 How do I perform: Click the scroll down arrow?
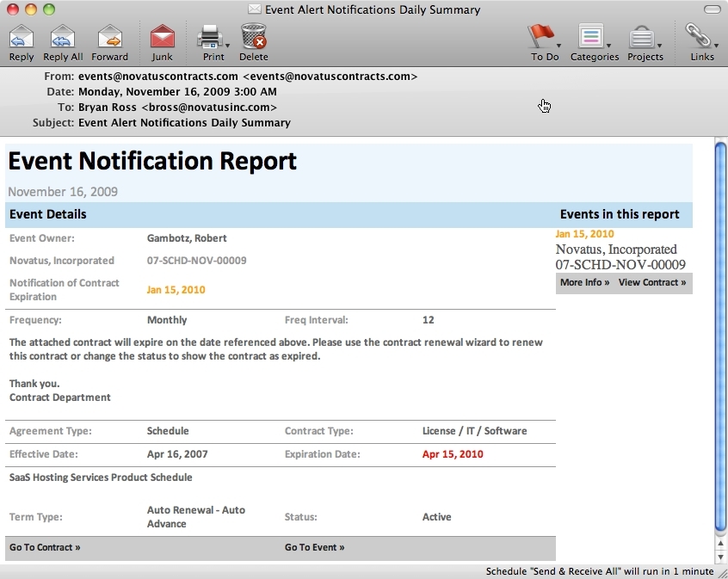720,557
